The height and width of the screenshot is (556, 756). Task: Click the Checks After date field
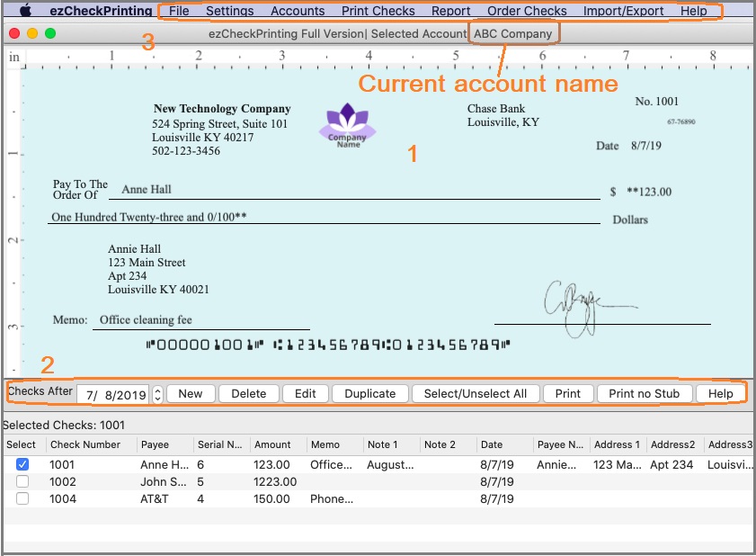[112, 394]
